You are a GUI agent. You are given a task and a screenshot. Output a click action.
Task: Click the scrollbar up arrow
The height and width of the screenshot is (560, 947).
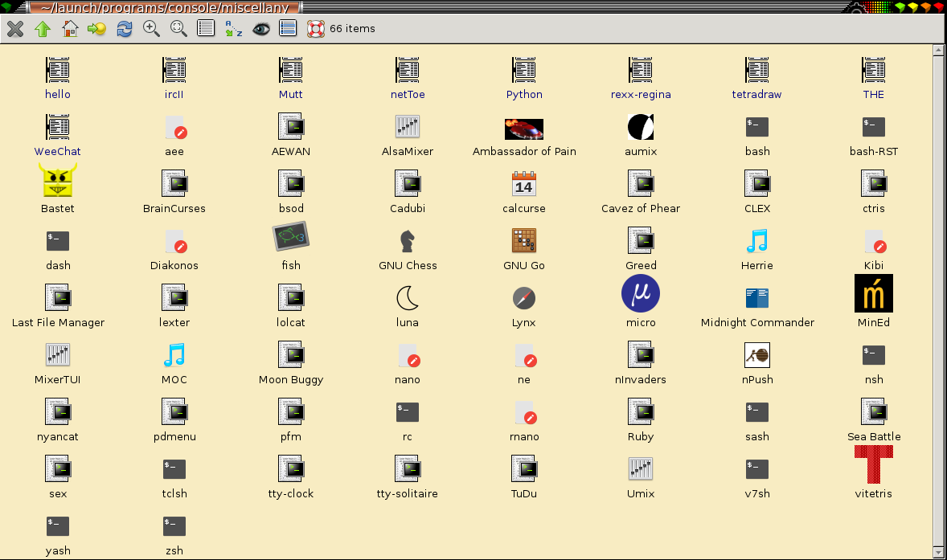coord(938,51)
